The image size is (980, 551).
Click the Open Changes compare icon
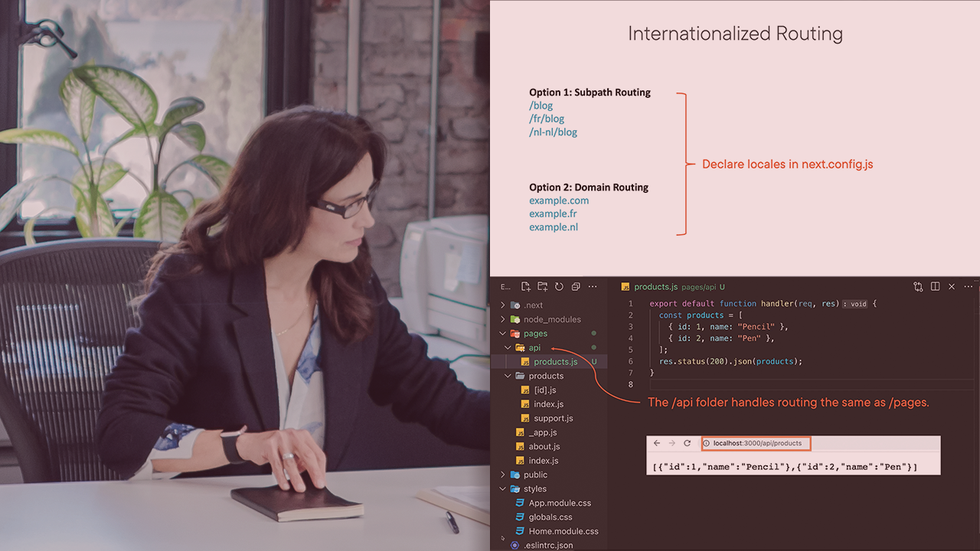point(918,287)
